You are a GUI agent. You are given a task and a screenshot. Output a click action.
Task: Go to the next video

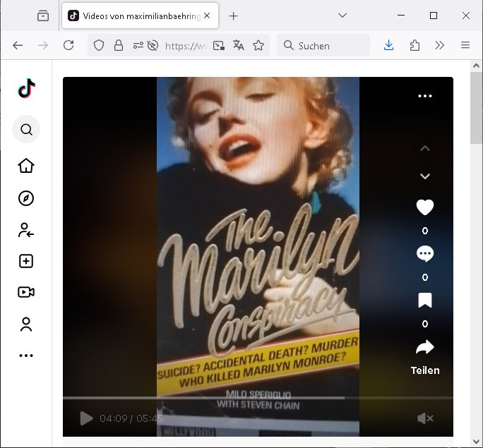click(425, 176)
